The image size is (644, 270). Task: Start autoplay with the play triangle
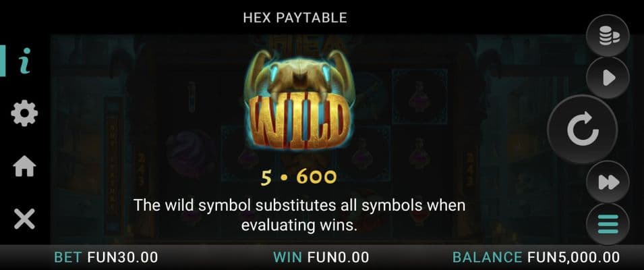[x=608, y=78]
